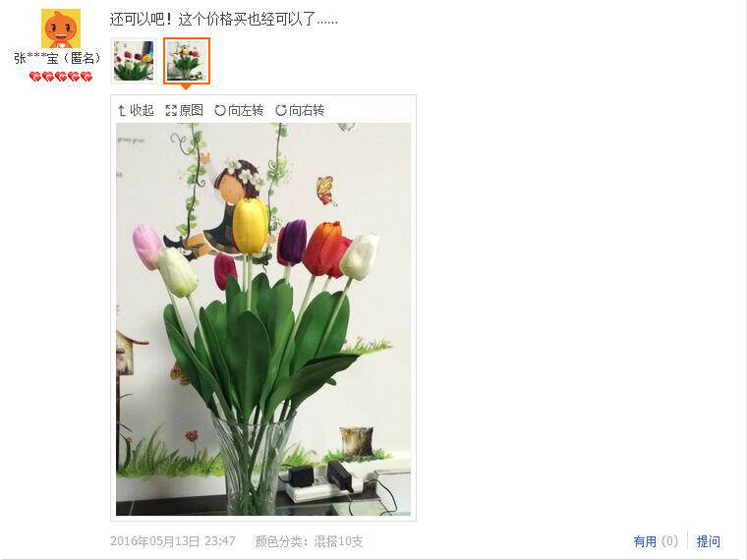Click the 颜色分类: 混搭10支 label
Image resolution: width=747 pixels, height=560 pixels.
(309, 541)
